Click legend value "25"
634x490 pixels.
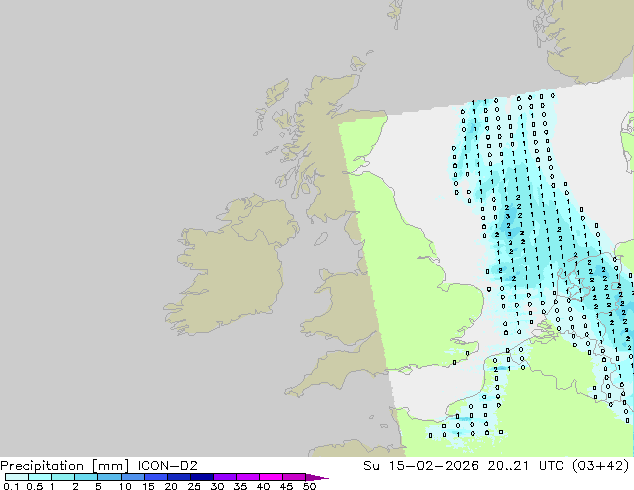click(x=194, y=486)
